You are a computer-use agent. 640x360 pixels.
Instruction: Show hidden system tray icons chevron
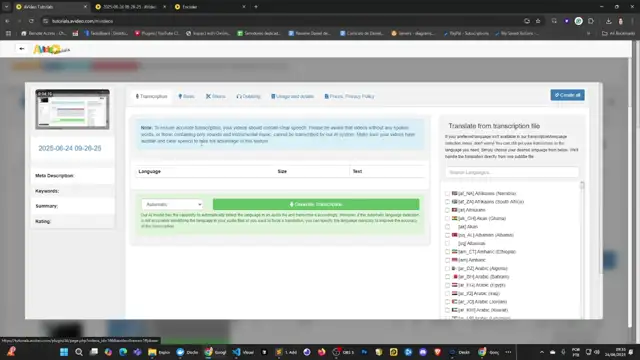coord(542,352)
